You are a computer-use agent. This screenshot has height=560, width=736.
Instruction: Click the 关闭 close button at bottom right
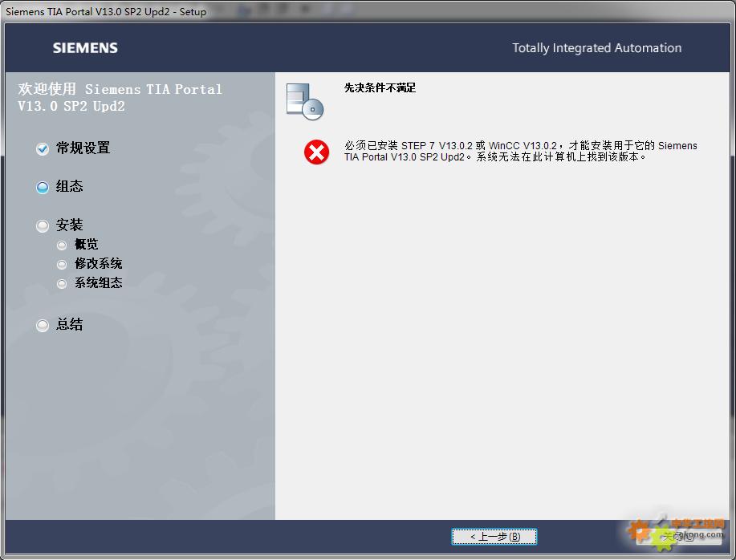[x=679, y=537]
